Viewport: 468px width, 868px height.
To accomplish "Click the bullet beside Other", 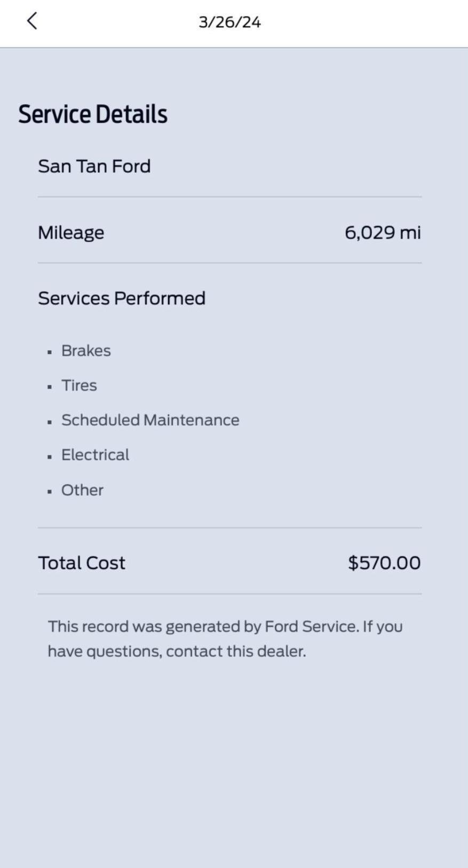I will click(x=50, y=492).
